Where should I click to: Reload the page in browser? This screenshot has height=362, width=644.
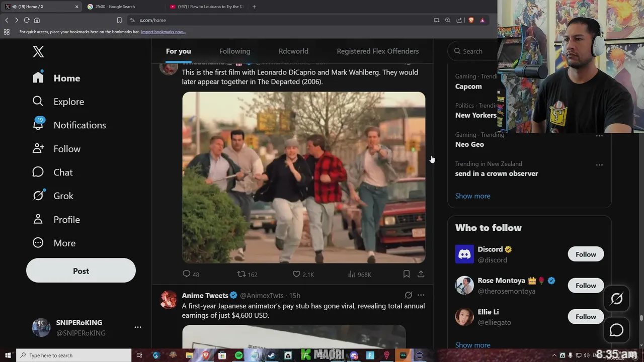pos(27,20)
